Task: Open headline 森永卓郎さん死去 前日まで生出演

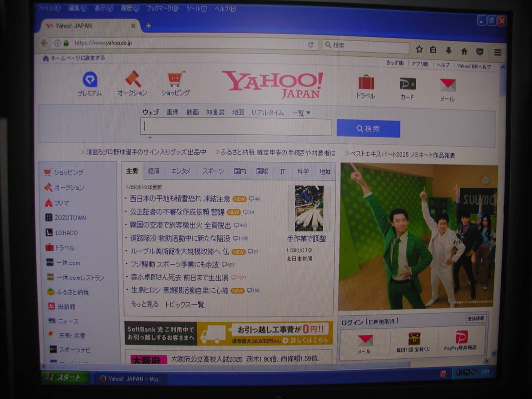Action: coord(180,278)
